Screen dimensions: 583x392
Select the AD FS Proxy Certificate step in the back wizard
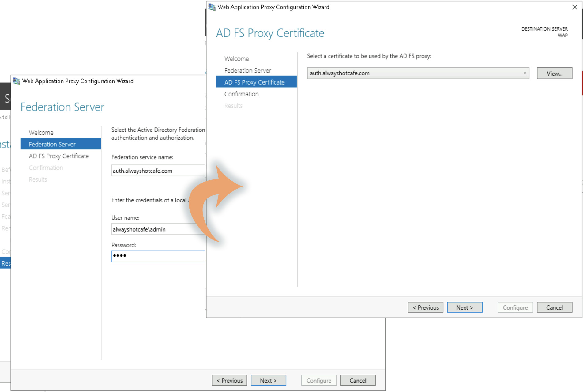click(x=59, y=156)
